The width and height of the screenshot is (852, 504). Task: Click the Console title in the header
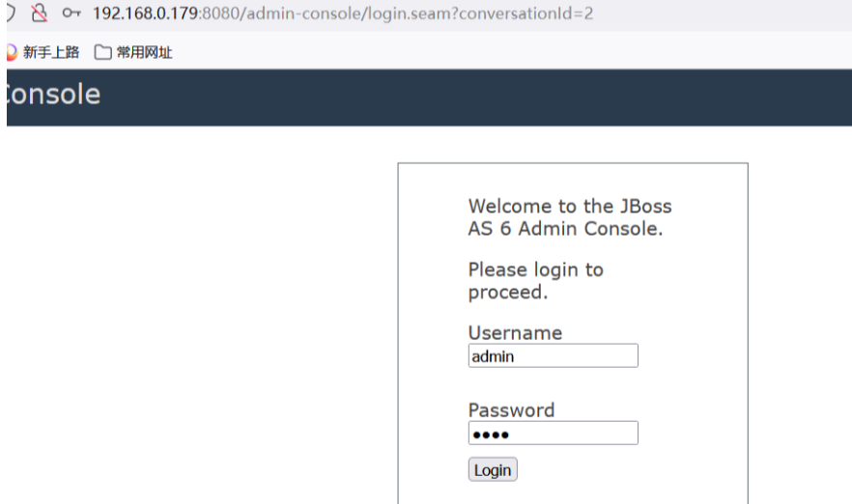point(52,95)
